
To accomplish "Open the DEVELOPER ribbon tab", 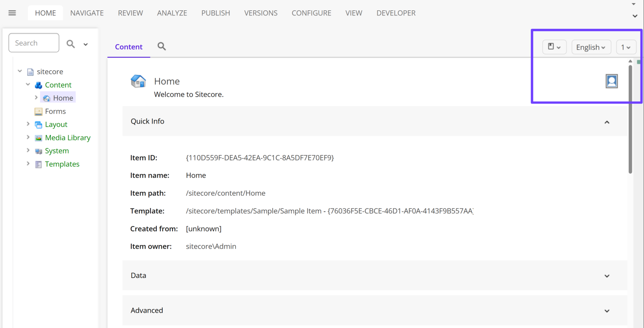I will tap(396, 13).
